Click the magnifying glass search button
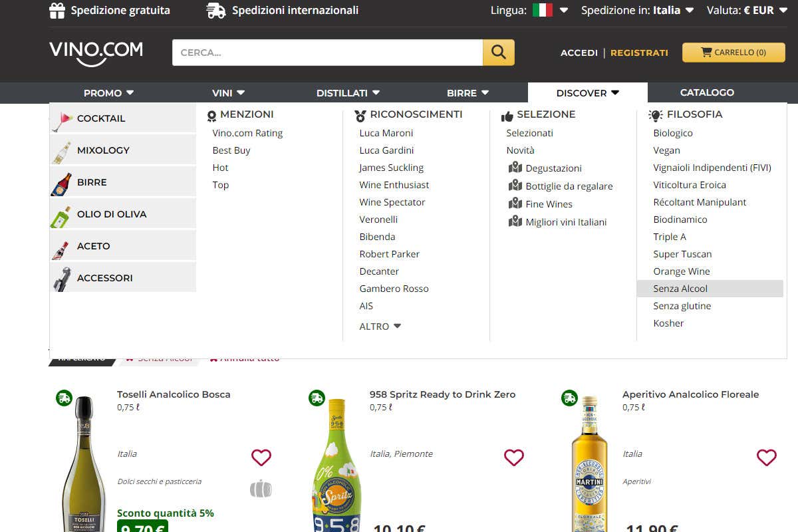 [x=498, y=53]
